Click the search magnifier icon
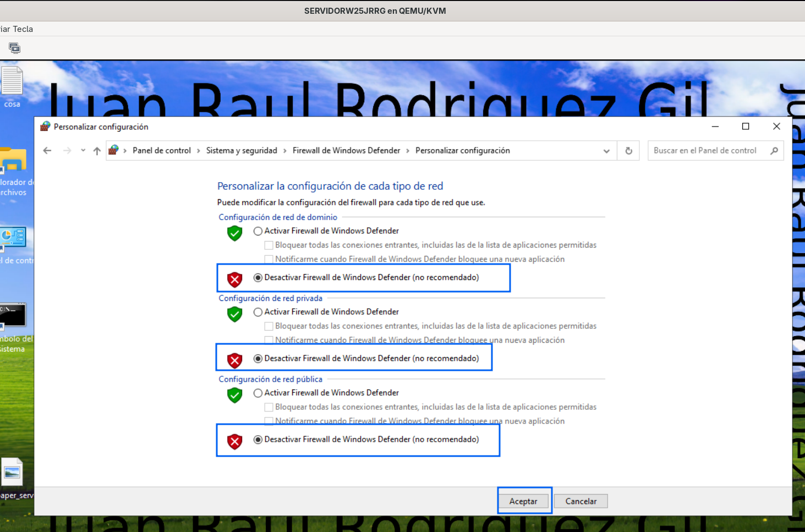 pos(774,151)
